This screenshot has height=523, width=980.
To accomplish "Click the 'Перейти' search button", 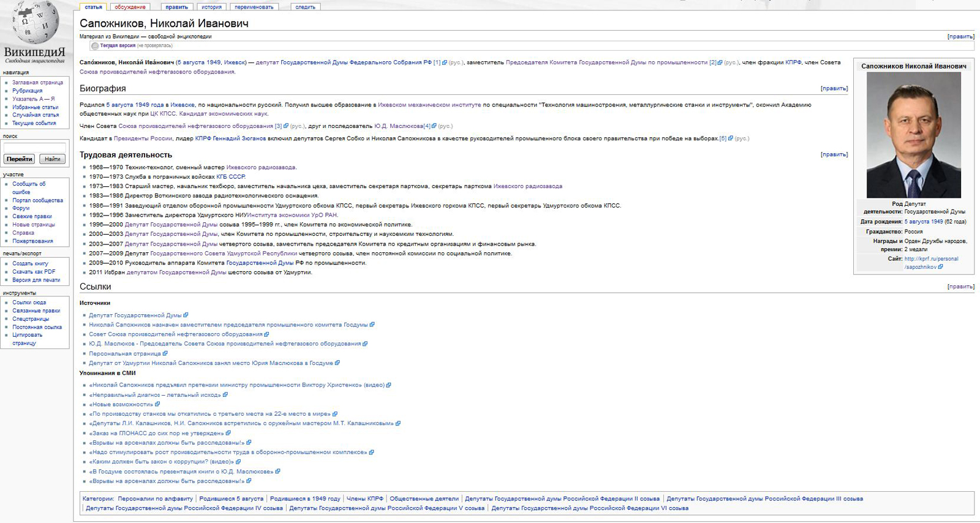I will click(20, 159).
